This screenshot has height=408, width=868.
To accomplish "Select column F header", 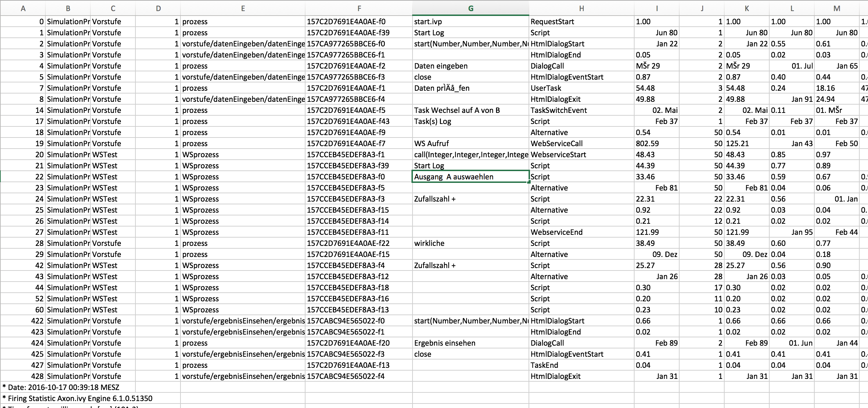I will coord(359,8).
